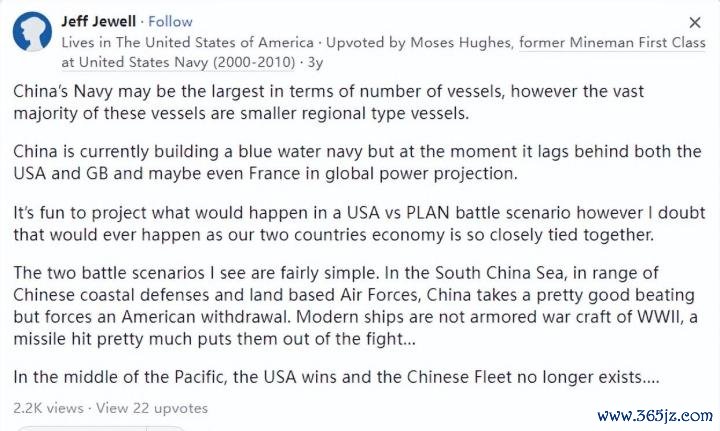The width and height of the screenshot is (720, 431).
Task: Click the www.365jz.com watermark
Action: coord(655,416)
